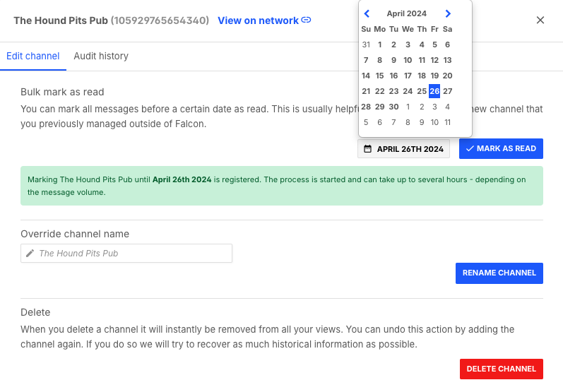Click the link icon beside View on network
This screenshot has width=563, height=392.
click(306, 20)
